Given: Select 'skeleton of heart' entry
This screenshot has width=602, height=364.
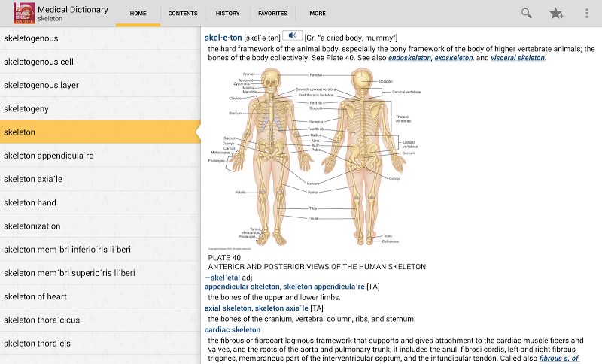Looking at the screenshot, I should [100, 296].
